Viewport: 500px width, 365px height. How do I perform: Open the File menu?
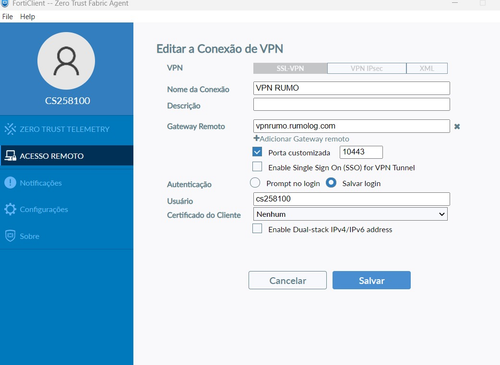(7, 17)
